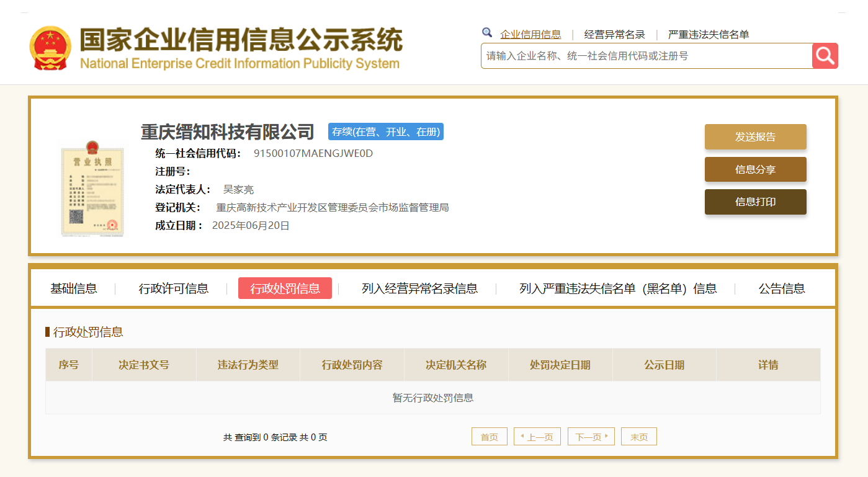Click the 信息打印 button
This screenshot has height=477, width=868.
point(755,202)
